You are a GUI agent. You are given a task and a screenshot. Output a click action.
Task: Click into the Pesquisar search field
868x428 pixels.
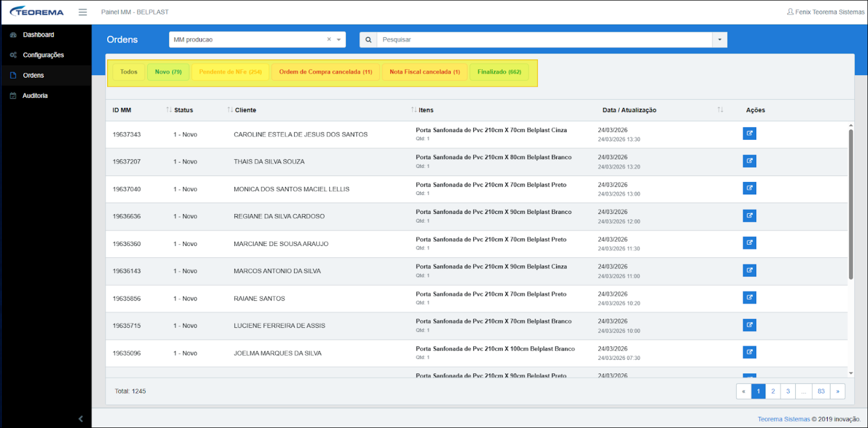click(x=544, y=40)
